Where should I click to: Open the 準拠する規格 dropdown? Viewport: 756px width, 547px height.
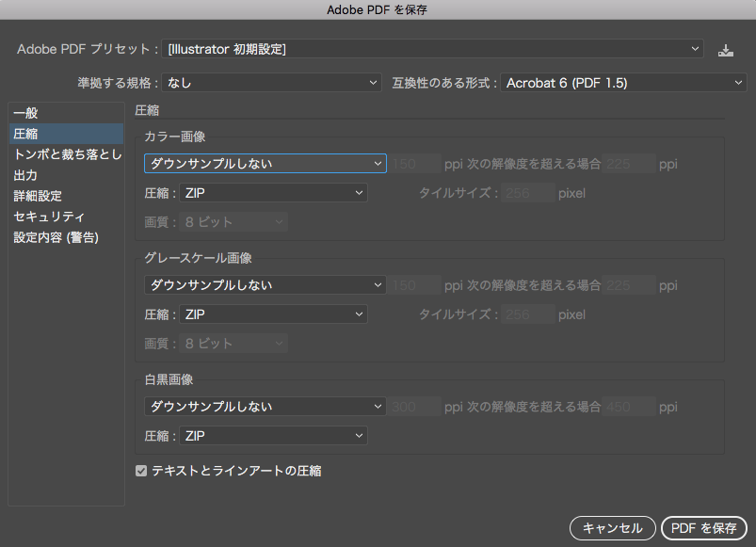(x=272, y=84)
